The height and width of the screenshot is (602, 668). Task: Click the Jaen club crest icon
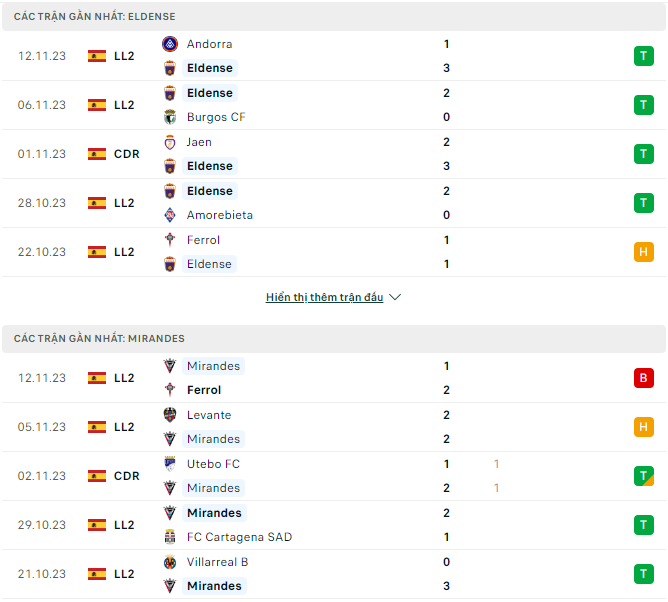[x=170, y=142]
